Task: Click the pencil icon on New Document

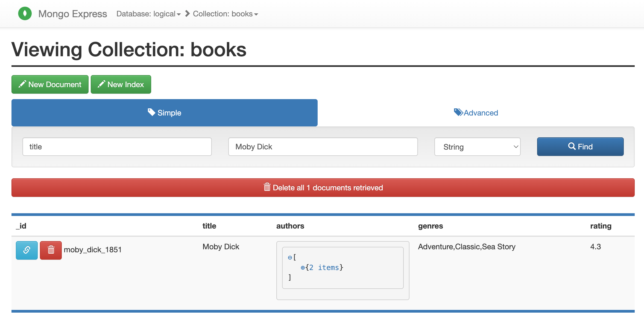Action: coord(23,84)
